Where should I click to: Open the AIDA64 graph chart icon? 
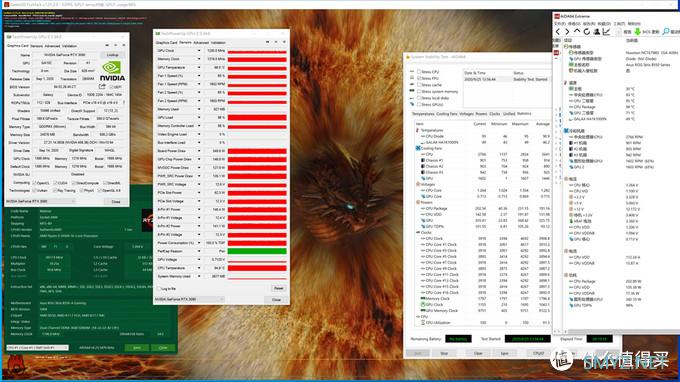point(606,32)
